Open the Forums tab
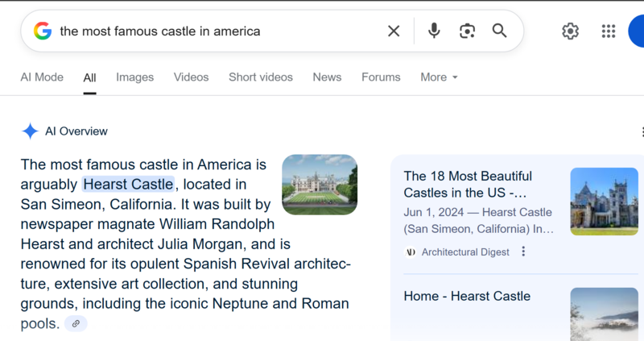Image resolution: width=644 pixels, height=341 pixels. [381, 77]
